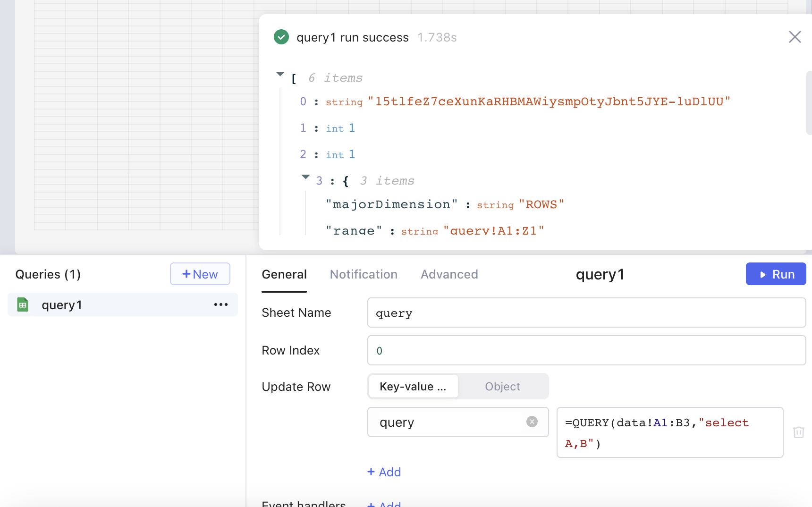Focus the Row Index input field

(587, 350)
